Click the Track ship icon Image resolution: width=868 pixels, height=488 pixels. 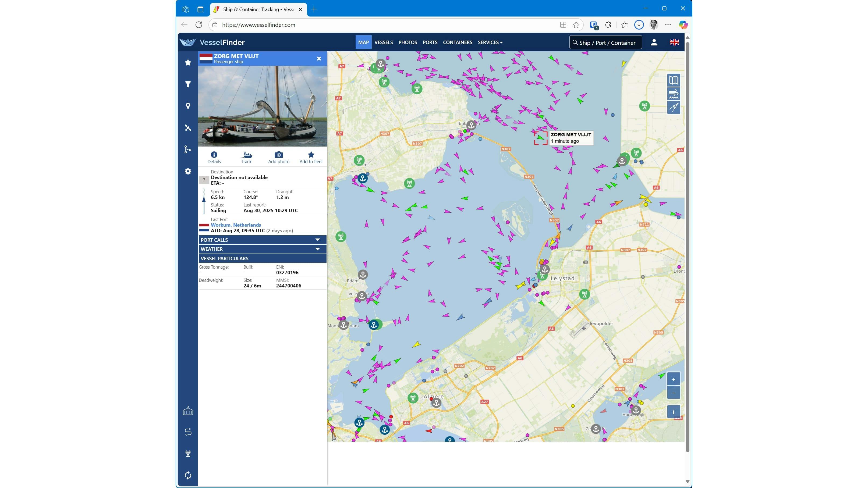tap(246, 157)
